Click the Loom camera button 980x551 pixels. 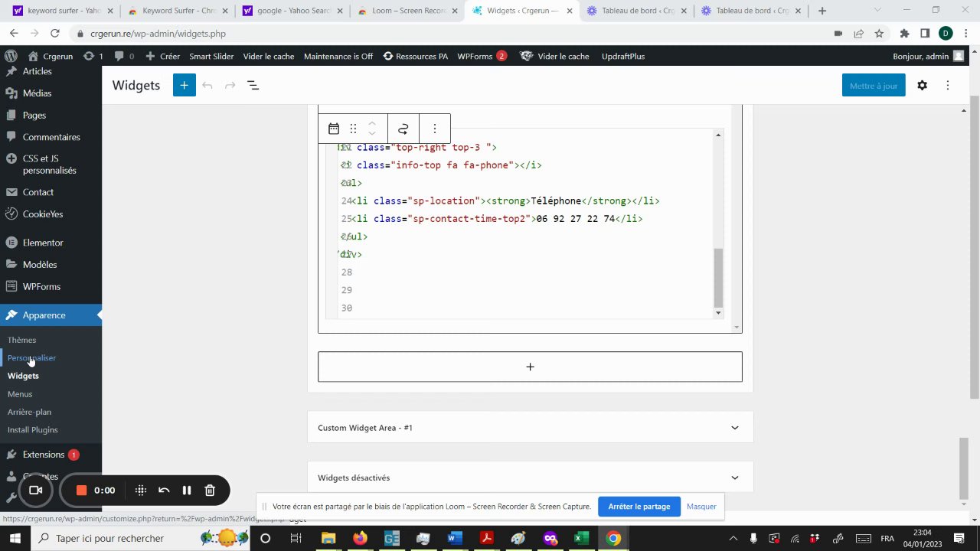pyautogui.click(x=35, y=491)
